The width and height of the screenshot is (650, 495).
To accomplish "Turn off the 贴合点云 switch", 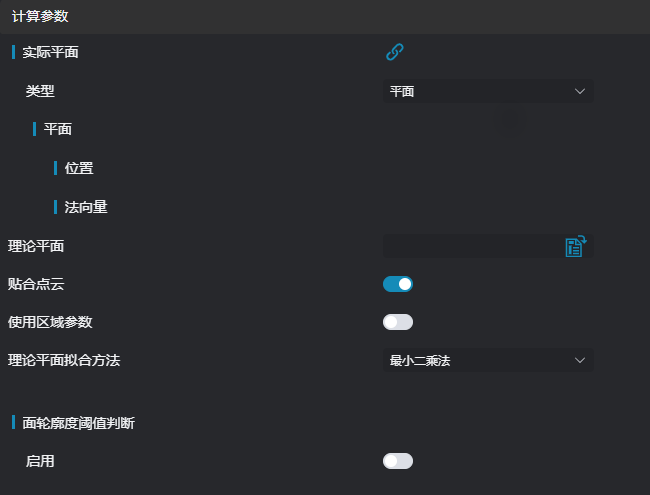I will pos(398,284).
